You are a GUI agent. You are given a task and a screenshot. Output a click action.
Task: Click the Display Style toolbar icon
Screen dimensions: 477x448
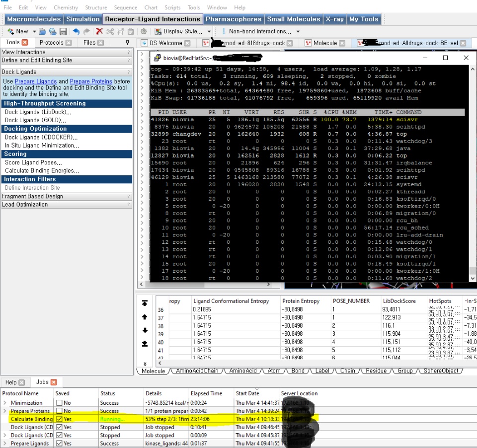click(x=158, y=31)
